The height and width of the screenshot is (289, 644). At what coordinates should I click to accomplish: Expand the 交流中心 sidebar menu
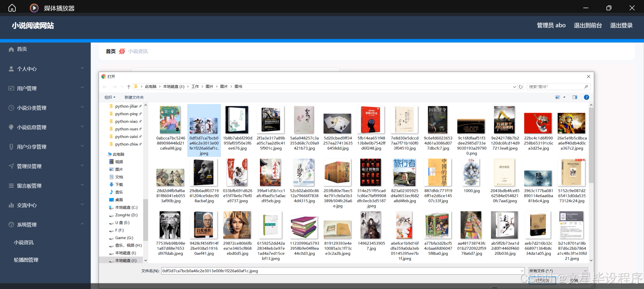tap(45, 205)
